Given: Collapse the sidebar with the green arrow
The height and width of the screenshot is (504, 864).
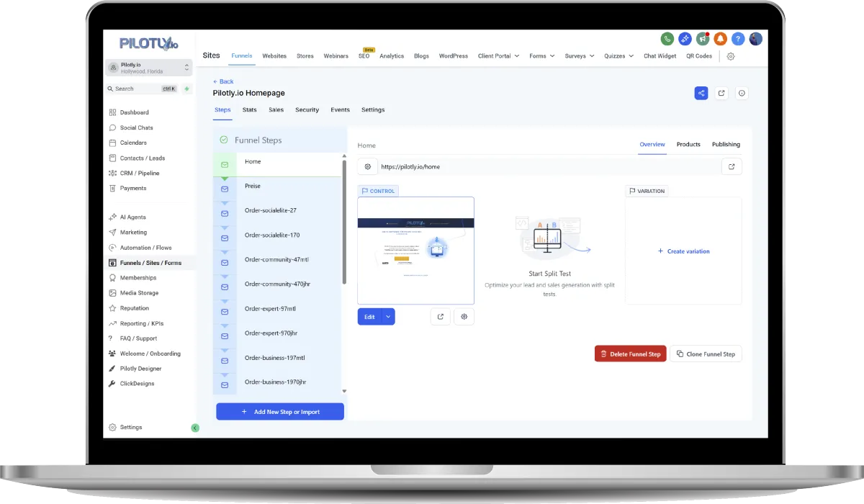Looking at the screenshot, I should point(195,428).
